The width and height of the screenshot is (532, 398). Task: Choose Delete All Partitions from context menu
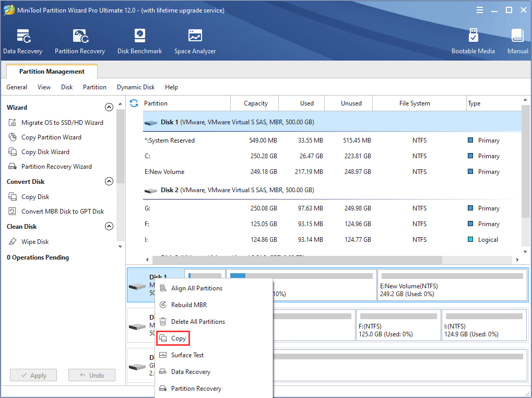click(x=214, y=321)
